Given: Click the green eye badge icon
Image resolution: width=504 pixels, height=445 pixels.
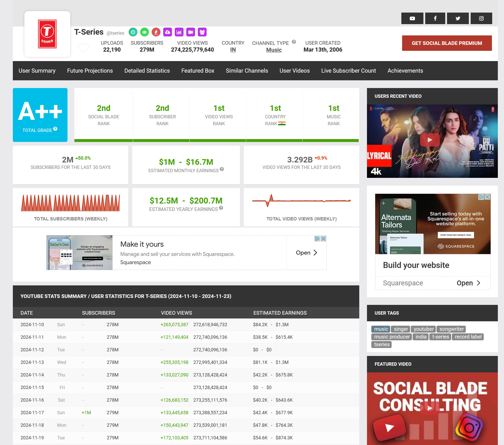Looking at the screenshot, I should pyautogui.click(x=144, y=32).
